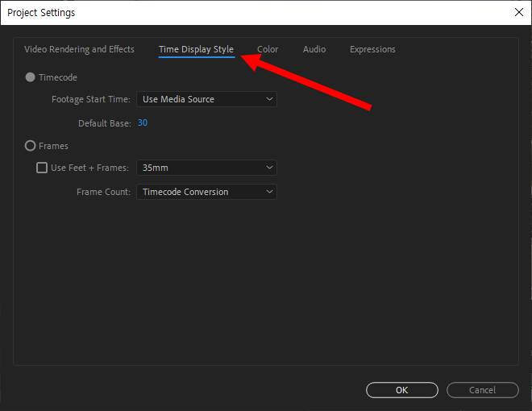Click the Project Settings title text
The image size is (532, 411).
point(41,13)
